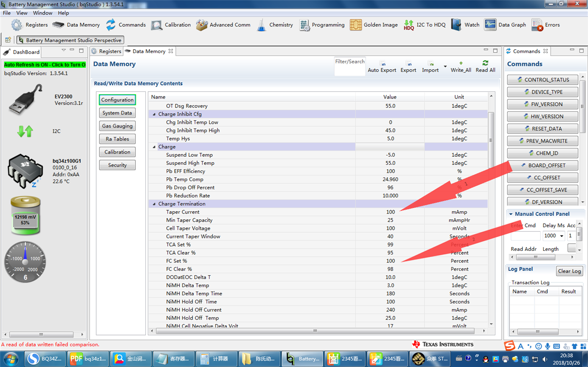Focus the Filter/Search input field

coord(350,70)
